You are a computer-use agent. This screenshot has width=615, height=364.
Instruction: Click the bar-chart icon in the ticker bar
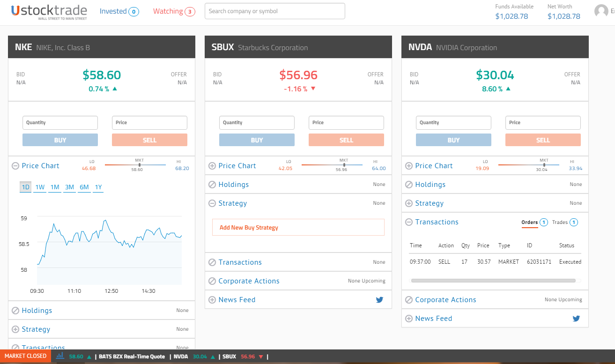(x=60, y=356)
